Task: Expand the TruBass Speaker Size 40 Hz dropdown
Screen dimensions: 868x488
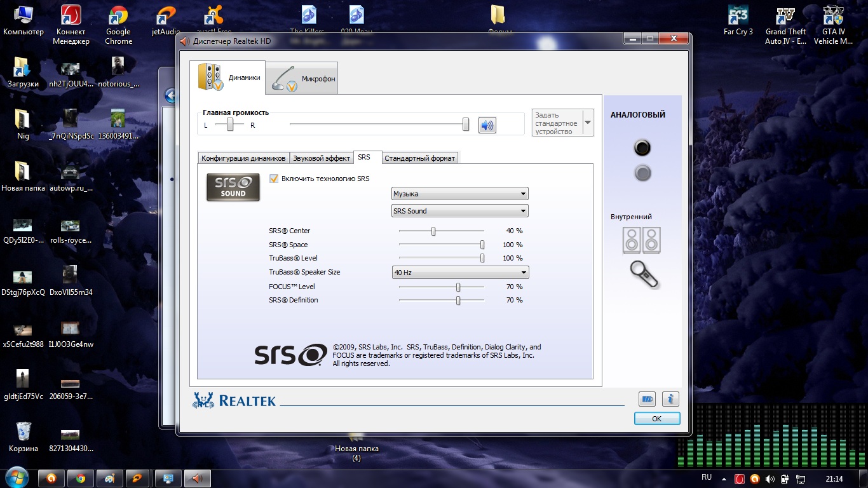Action: coord(459,273)
